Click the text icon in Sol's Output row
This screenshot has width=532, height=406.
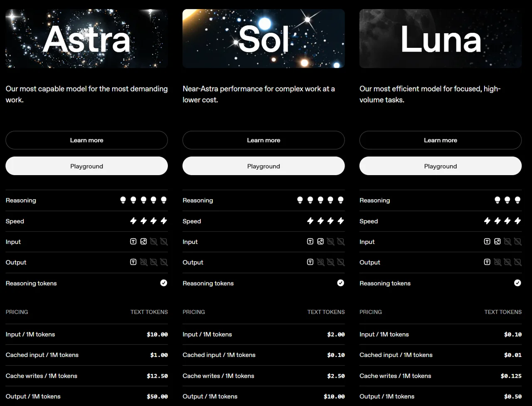(310, 262)
